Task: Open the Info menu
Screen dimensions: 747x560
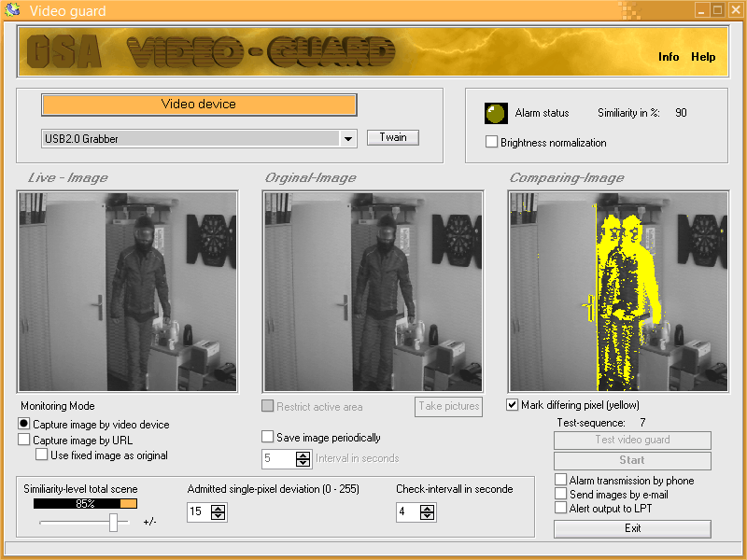Action: point(669,57)
